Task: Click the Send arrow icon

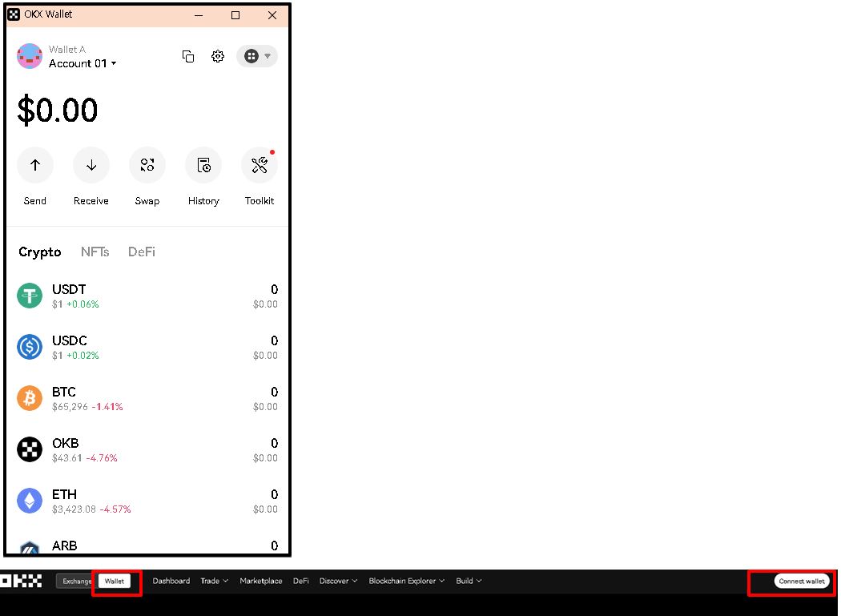Action: [x=35, y=165]
